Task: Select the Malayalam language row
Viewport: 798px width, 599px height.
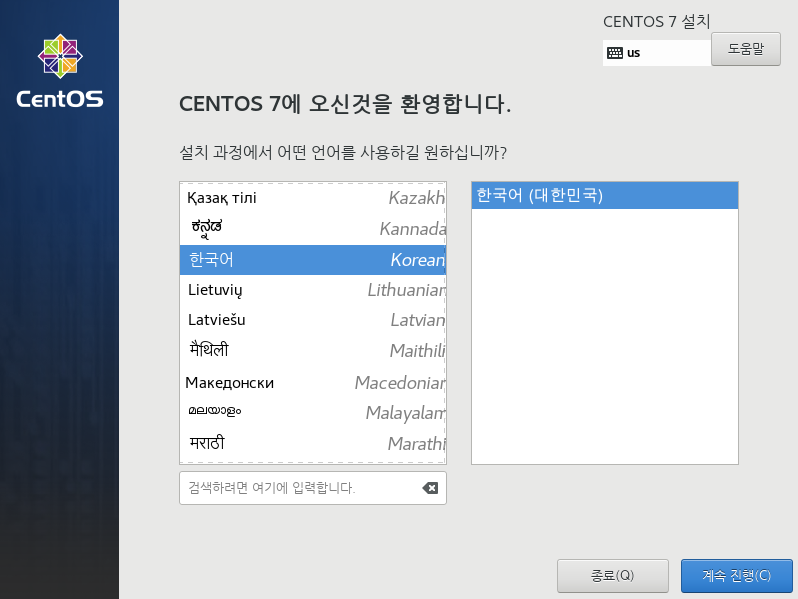Action: [312, 412]
